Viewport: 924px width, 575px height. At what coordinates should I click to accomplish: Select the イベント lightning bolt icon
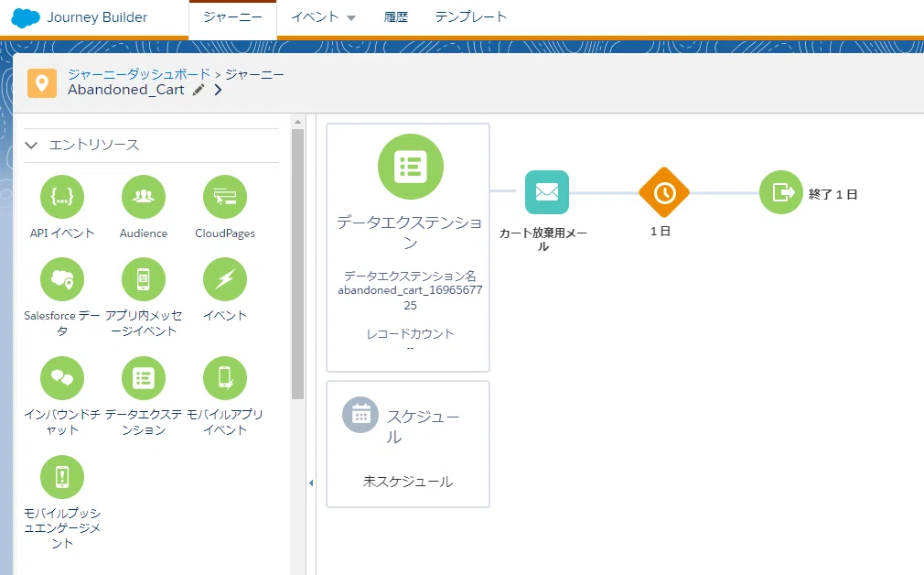(x=224, y=279)
